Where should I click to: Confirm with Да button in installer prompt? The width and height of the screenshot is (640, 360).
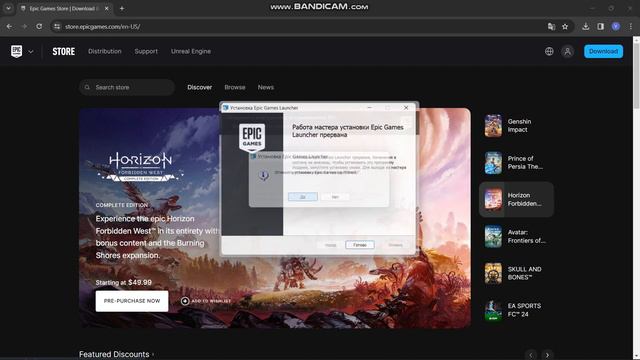(x=303, y=197)
